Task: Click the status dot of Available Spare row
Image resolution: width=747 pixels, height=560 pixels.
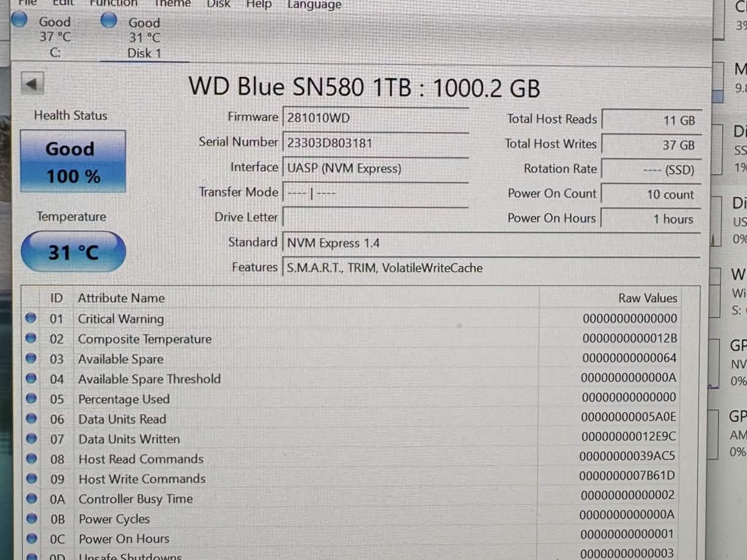Action: (x=31, y=358)
